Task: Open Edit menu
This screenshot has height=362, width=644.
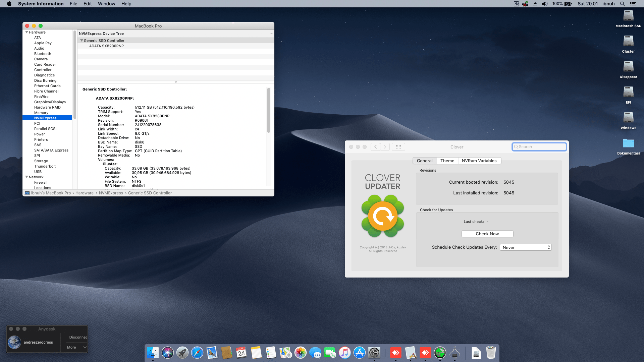Action: pos(88,4)
